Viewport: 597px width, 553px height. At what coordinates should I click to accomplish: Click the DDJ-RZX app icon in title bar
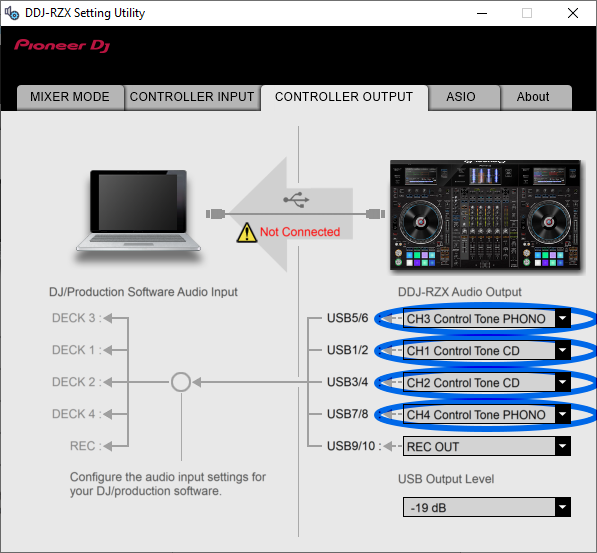point(12,13)
